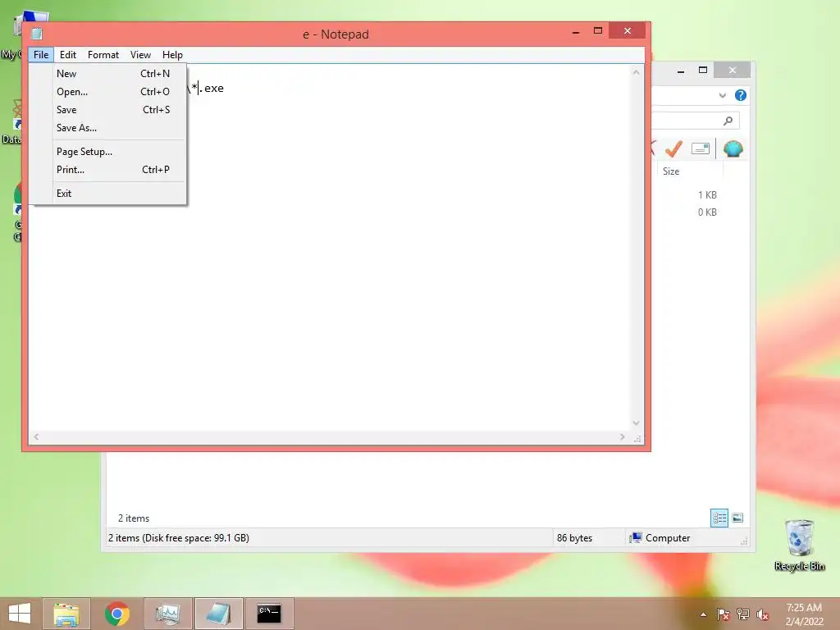Switch Explorer to large icons view
The height and width of the screenshot is (630, 840).
pyautogui.click(x=737, y=518)
